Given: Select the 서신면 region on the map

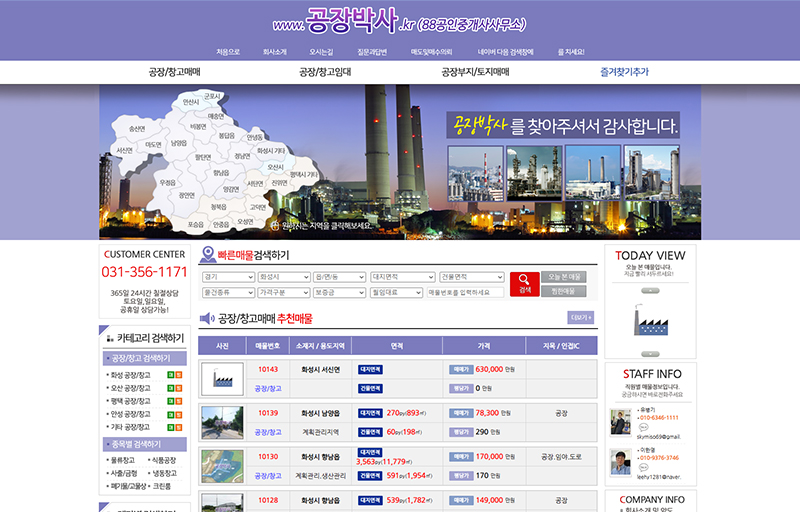Looking at the screenshot, I should pyautogui.click(x=124, y=150).
